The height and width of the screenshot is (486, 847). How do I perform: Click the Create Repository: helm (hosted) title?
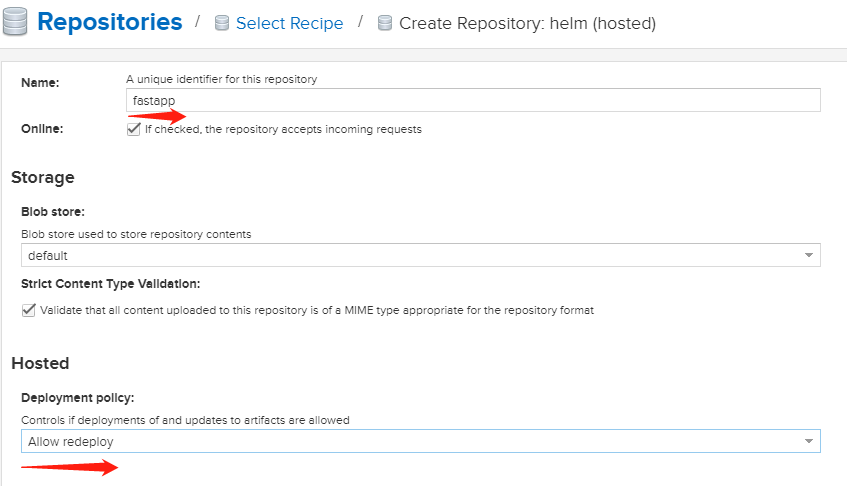[527, 23]
